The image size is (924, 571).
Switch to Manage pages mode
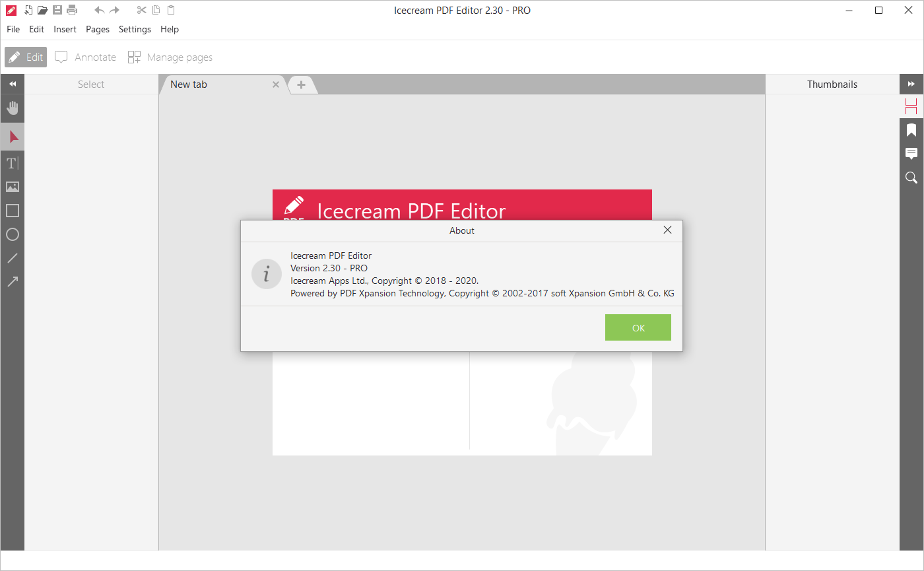pos(170,57)
